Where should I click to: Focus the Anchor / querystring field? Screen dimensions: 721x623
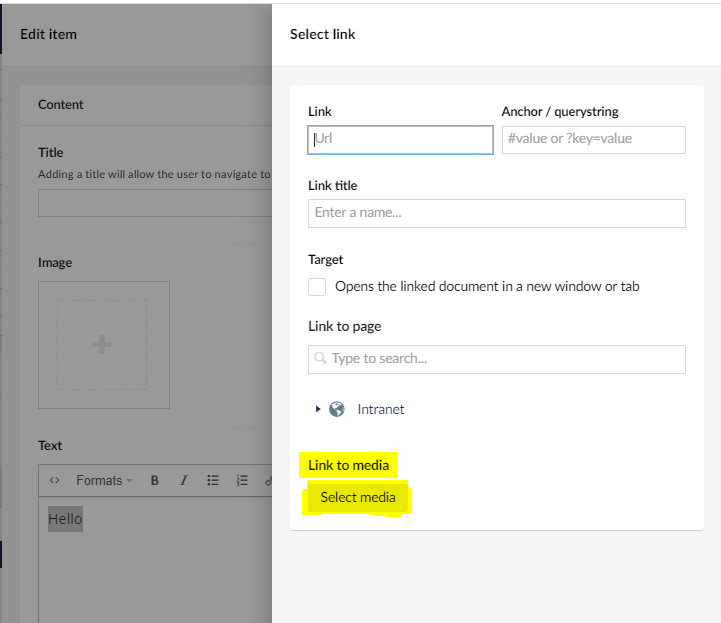[593, 139]
